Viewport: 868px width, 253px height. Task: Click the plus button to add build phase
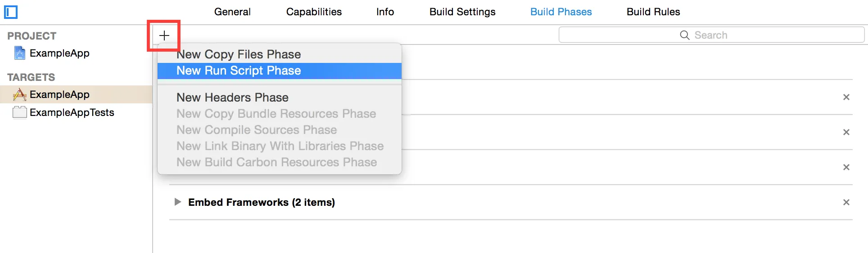click(164, 36)
